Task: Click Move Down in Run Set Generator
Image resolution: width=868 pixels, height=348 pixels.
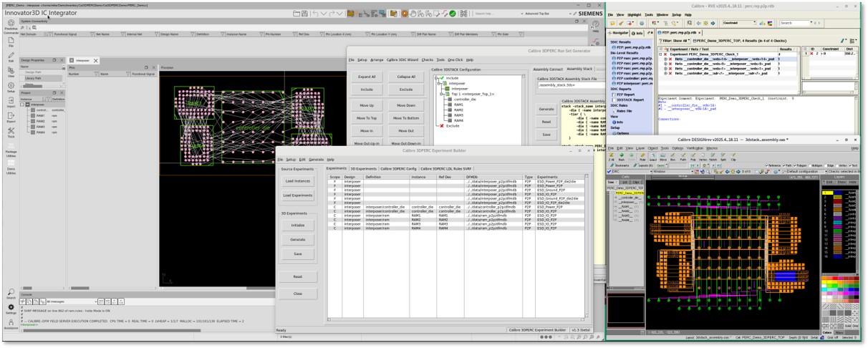Action: (x=406, y=105)
